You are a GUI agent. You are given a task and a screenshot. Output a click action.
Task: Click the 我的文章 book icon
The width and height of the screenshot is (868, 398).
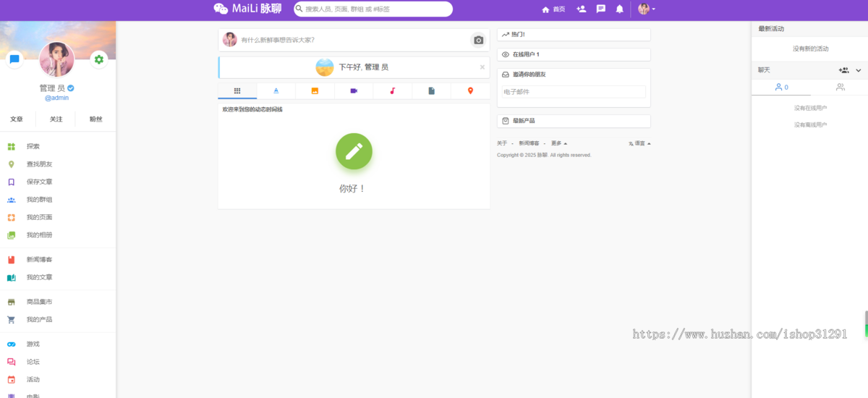pyautogui.click(x=11, y=277)
